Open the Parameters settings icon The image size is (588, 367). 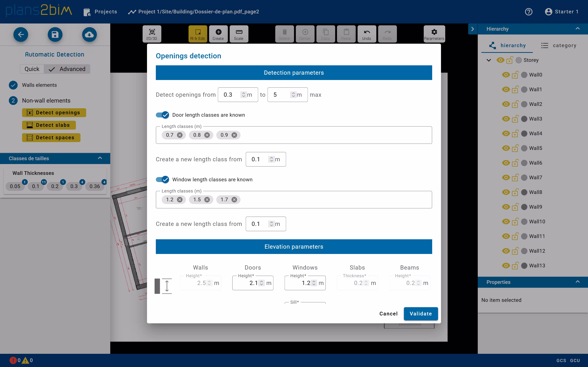click(x=434, y=34)
